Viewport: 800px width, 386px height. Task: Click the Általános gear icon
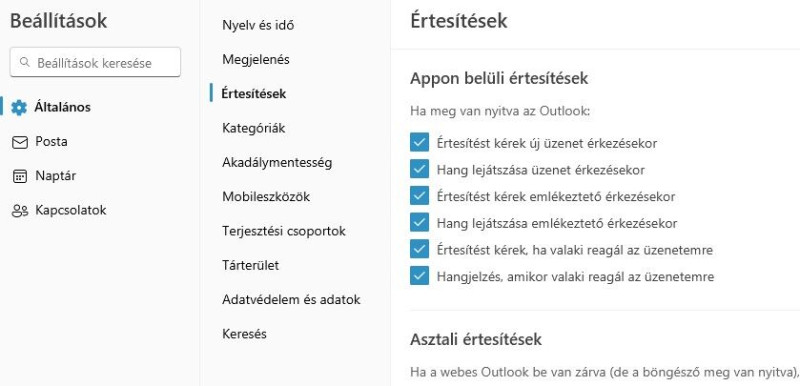19,108
